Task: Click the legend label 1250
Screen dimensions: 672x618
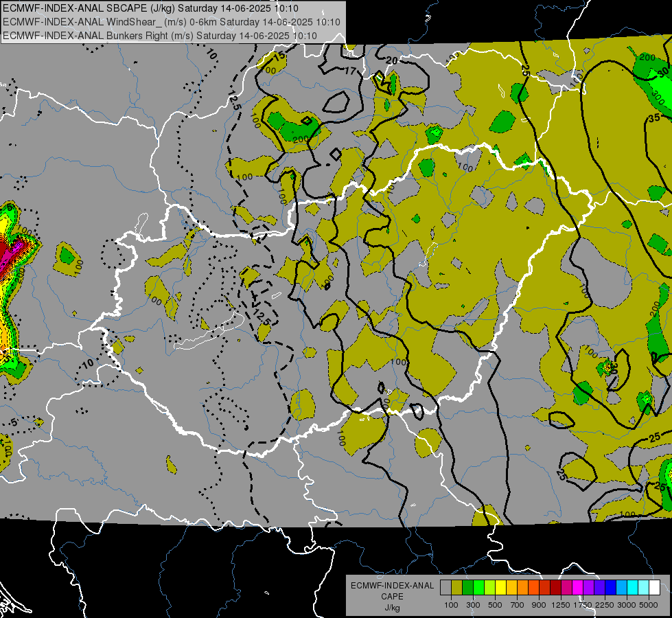Action: coord(561,605)
